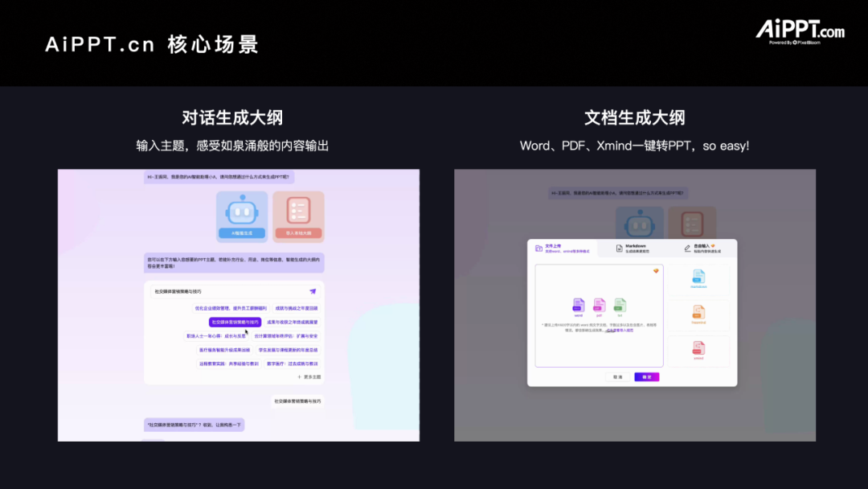The width and height of the screenshot is (868, 489).
Task: Select the pdf file format icon
Action: 599,306
